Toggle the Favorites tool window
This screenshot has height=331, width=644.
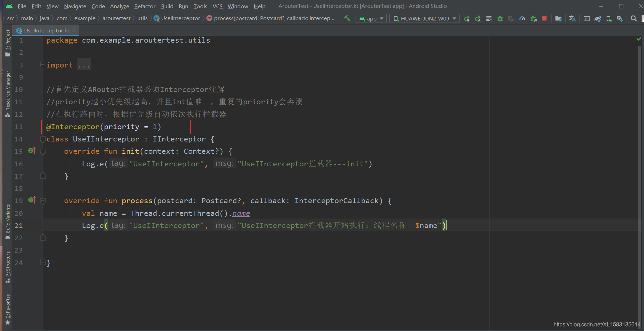[x=8, y=310]
